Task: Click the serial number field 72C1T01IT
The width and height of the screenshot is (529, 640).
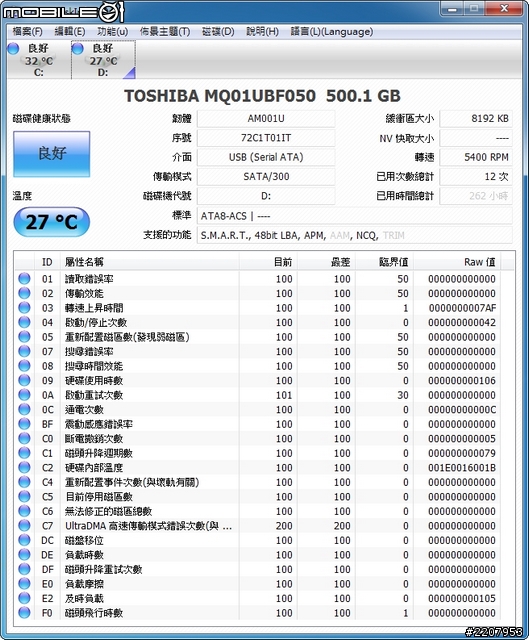Action: [266, 138]
